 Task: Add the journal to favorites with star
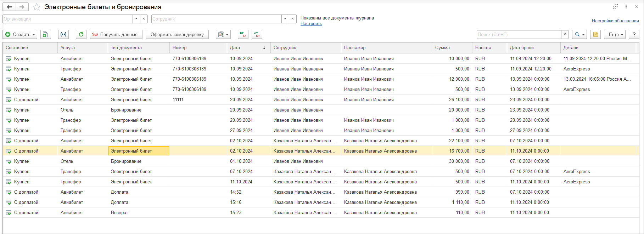(x=37, y=7)
